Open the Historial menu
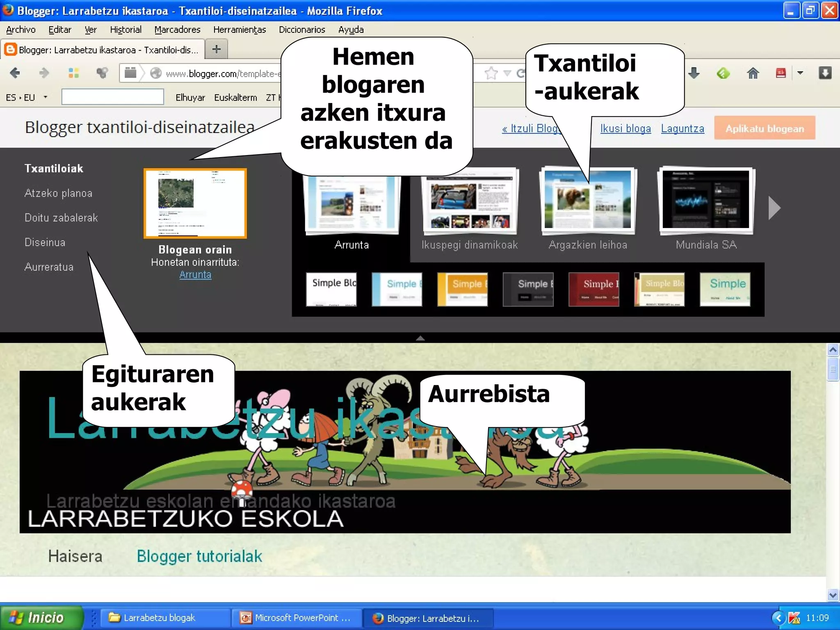 126,30
